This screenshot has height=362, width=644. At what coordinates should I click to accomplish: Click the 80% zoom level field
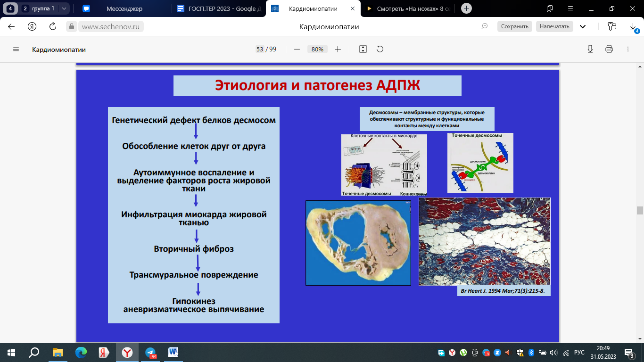coord(317,49)
